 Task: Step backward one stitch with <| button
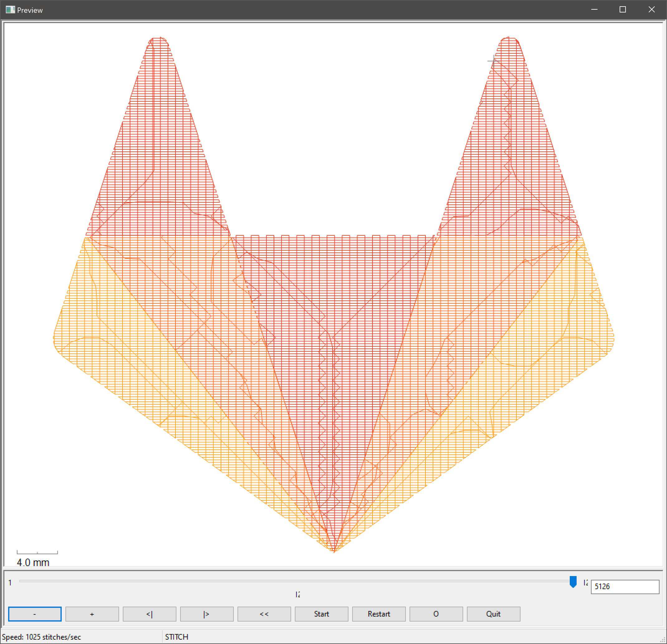pos(149,614)
